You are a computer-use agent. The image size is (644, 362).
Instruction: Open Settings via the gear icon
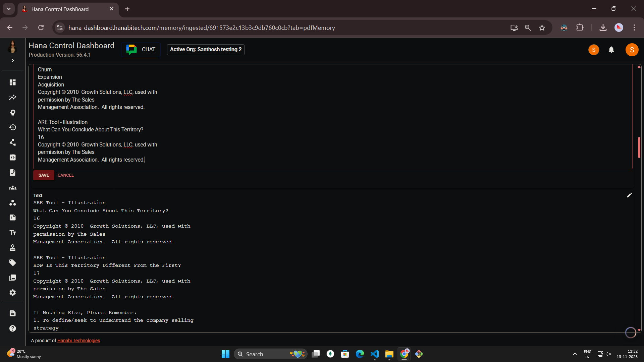coord(12,293)
